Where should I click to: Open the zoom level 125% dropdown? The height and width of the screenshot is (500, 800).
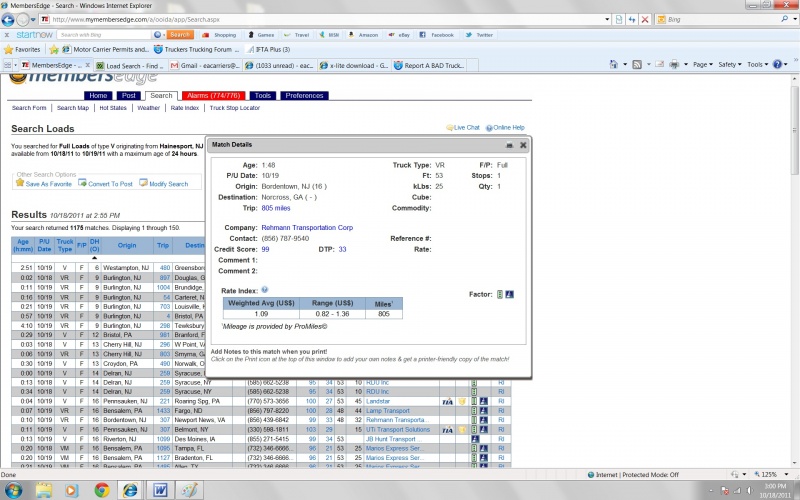pyautogui.click(x=786, y=474)
